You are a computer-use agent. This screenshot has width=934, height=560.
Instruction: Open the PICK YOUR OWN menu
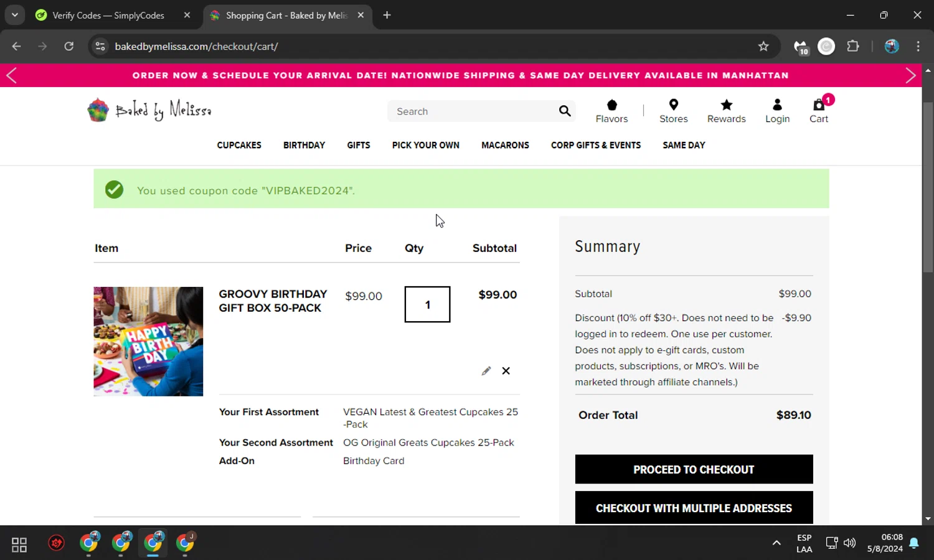(x=426, y=145)
